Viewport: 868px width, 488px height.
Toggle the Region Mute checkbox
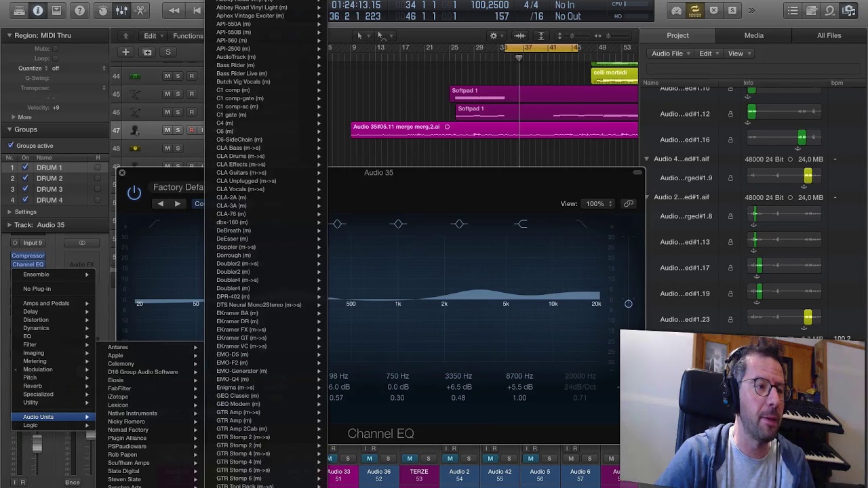coord(56,49)
